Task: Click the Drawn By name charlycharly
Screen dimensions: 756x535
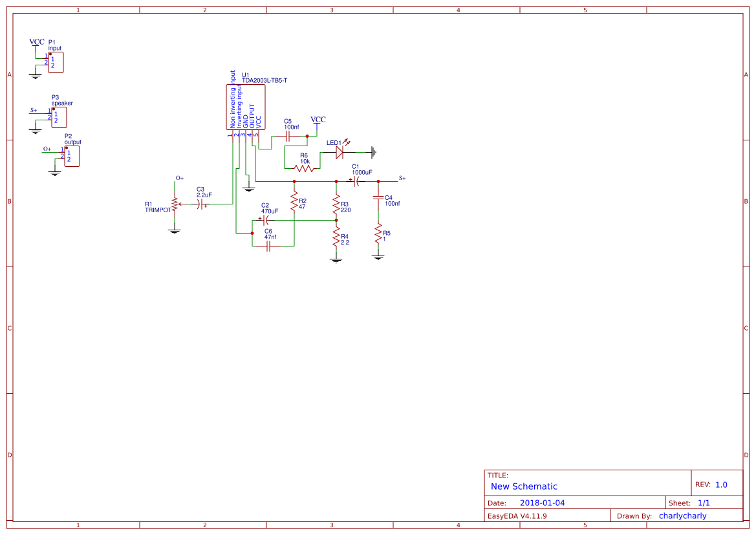Action: tap(682, 516)
